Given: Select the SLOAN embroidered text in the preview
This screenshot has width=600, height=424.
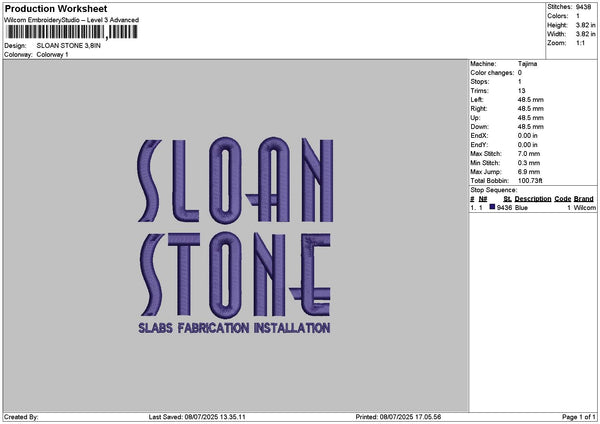Looking at the screenshot, I should 235,181.
